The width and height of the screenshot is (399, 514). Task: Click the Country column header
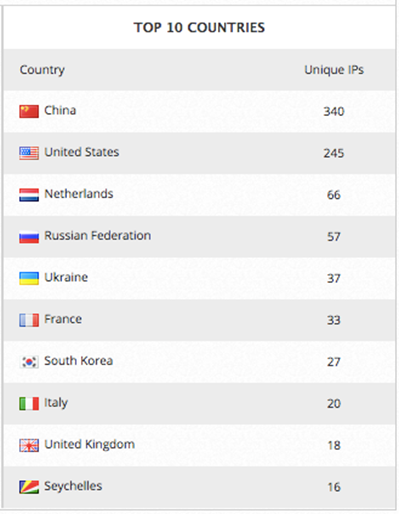(42, 70)
